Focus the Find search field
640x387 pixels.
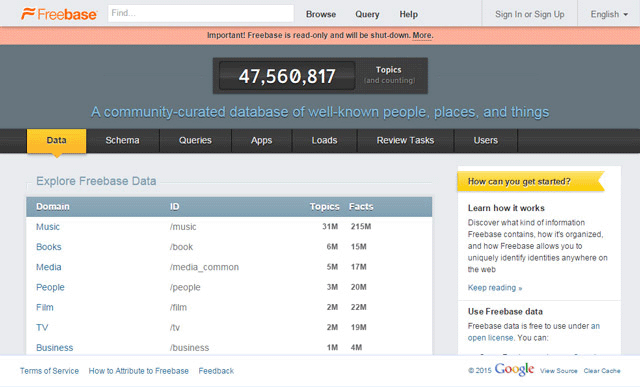pyautogui.click(x=200, y=13)
